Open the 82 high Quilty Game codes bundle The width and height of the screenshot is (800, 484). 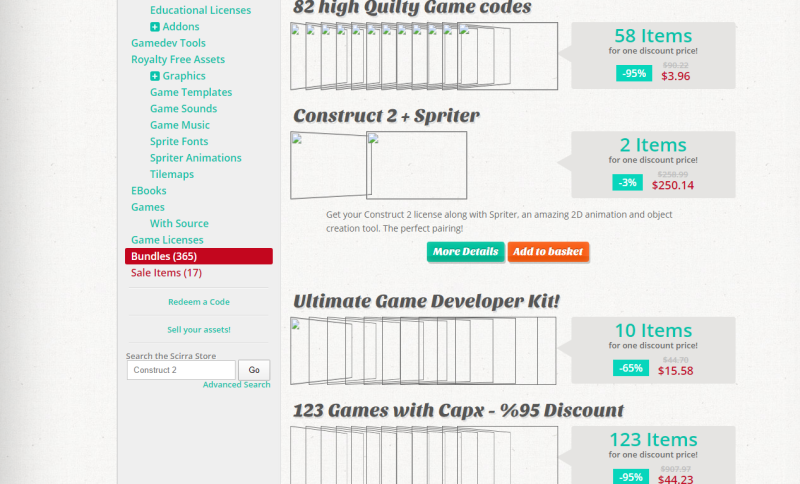click(412, 8)
